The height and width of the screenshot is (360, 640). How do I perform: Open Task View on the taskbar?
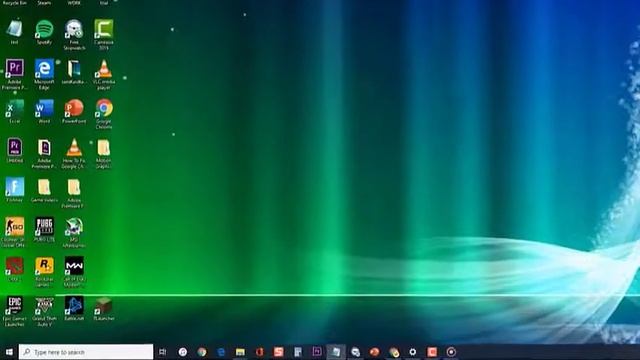tap(162, 352)
